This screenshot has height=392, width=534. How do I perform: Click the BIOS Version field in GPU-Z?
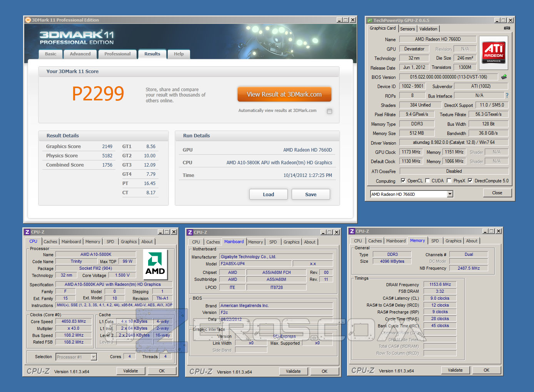pos(449,77)
